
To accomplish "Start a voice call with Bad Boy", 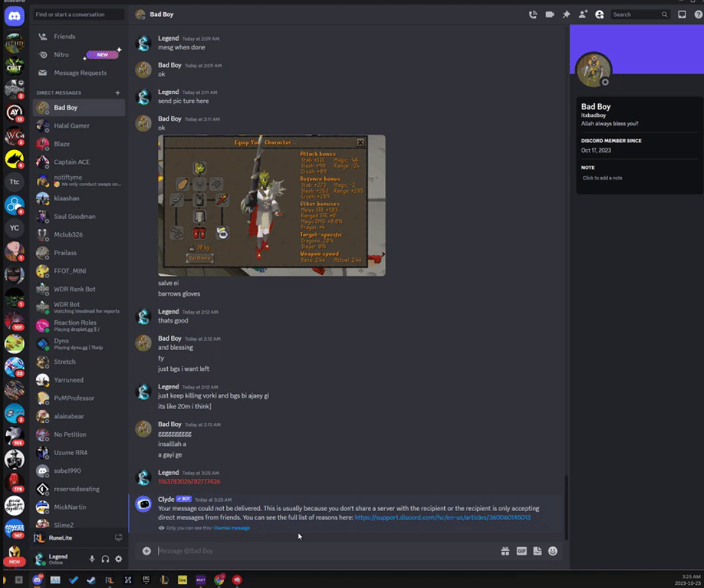I will pos(533,14).
